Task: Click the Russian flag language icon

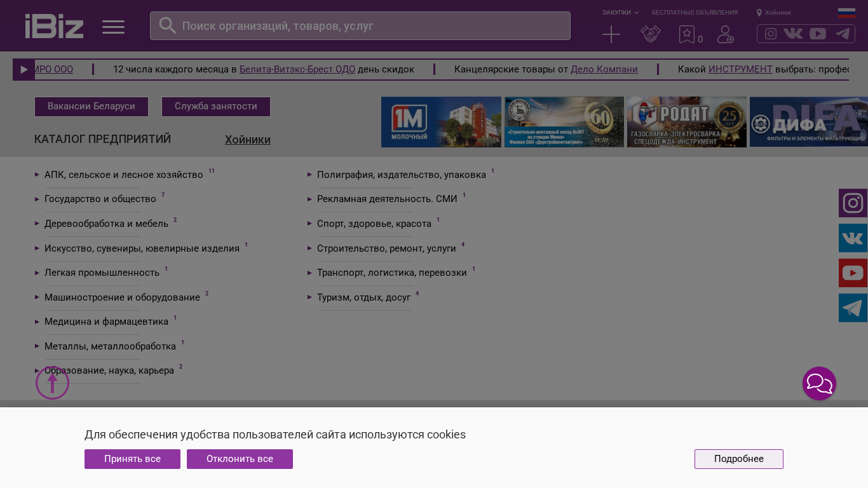Action: (846, 13)
